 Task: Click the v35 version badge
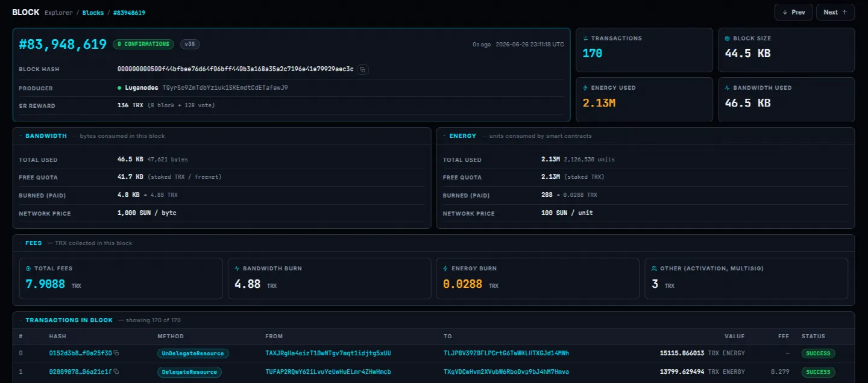click(190, 44)
